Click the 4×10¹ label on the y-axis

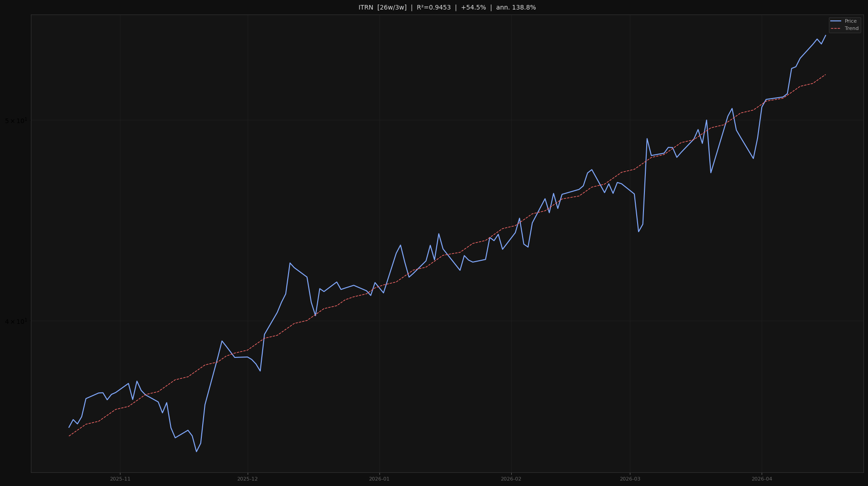[17, 320]
